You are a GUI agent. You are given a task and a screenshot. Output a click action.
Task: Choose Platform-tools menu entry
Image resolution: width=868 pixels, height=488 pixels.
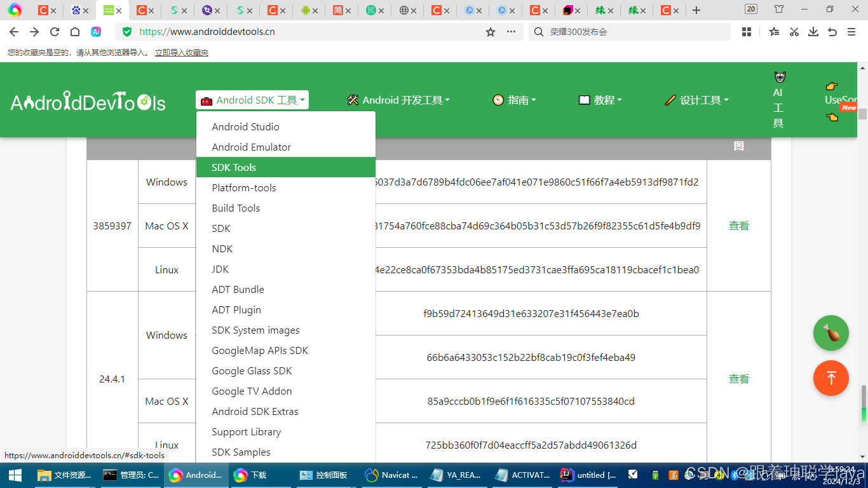pyautogui.click(x=286, y=187)
